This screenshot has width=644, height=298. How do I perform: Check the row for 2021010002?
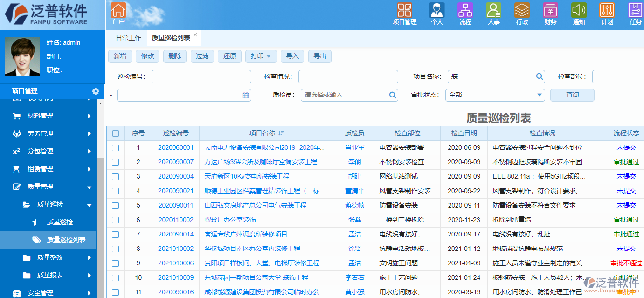tap(116, 249)
